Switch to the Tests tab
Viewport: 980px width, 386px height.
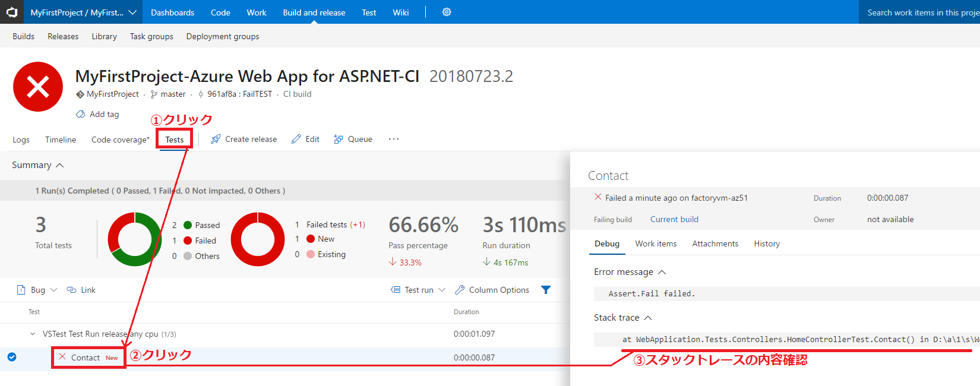pyautogui.click(x=175, y=140)
